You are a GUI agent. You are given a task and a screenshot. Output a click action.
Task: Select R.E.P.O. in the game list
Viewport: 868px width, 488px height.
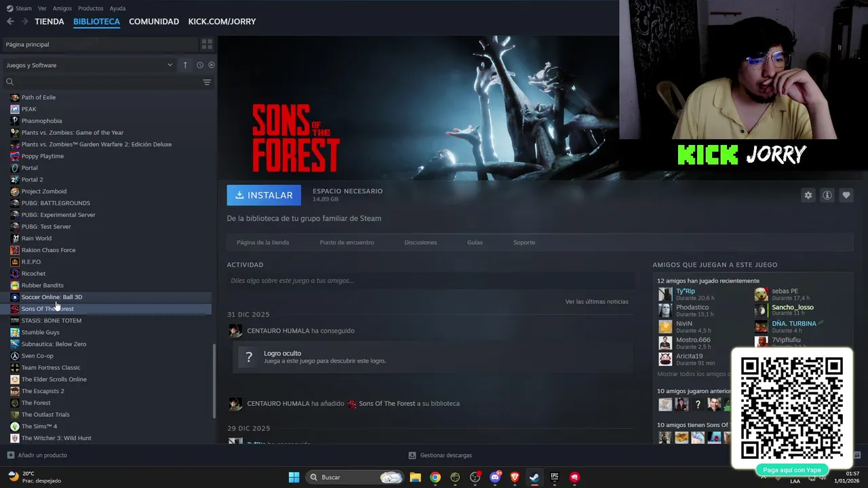tap(31, 262)
